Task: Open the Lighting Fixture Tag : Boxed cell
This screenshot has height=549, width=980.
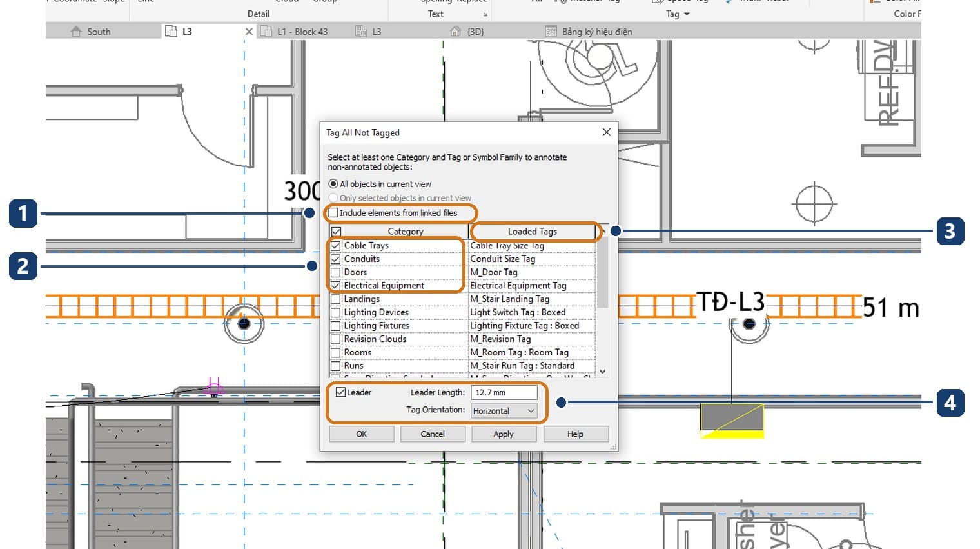Action: tap(532, 326)
